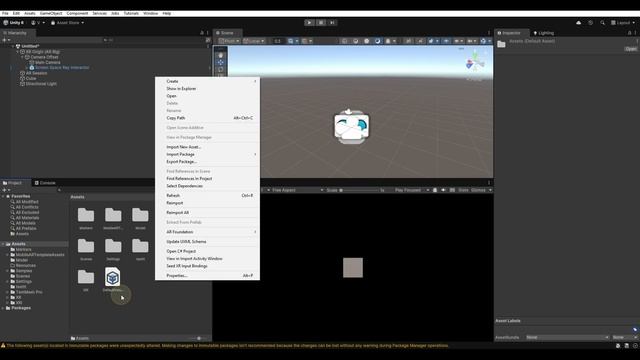The width and height of the screenshot is (640, 360).
Task: Open the cloud services icon
Action: point(578,23)
